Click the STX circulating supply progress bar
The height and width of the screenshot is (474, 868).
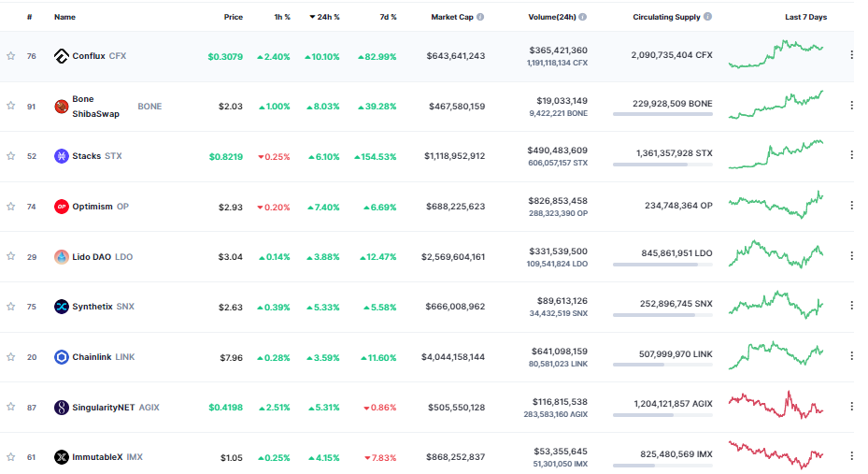click(x=662, y=165)
